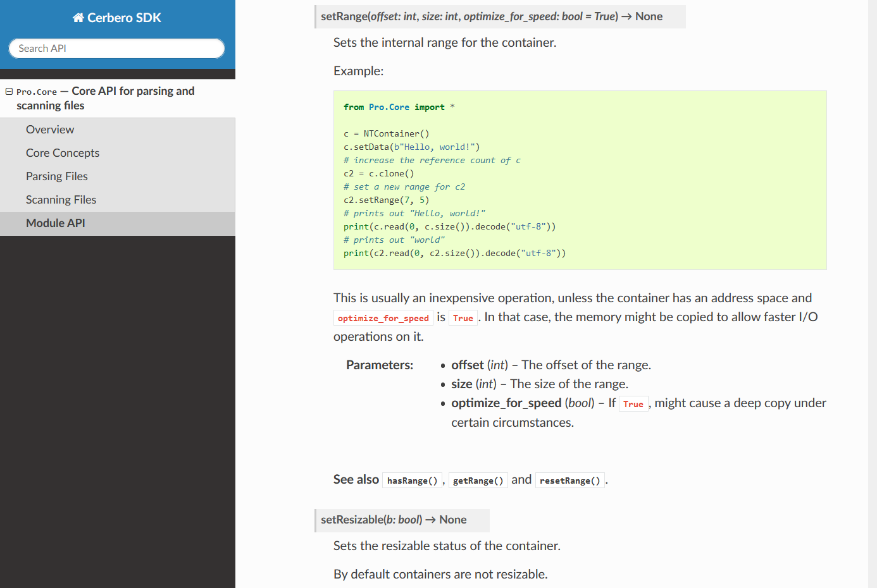Click optimize_for_speed inline code in paragraph
Viewport: 877px width, 588px height.
coord(383,318)
